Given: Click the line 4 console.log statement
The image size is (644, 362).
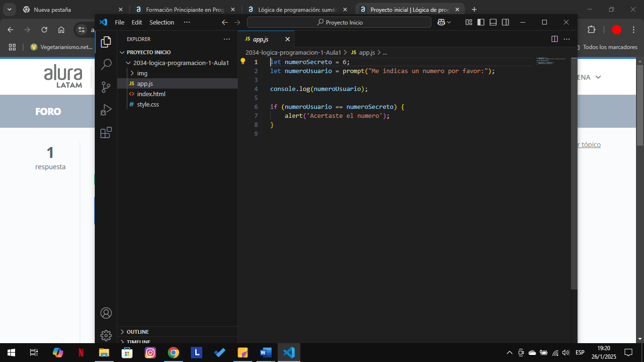Looking at the screenshot, I should pyautogui.click(x=319, y=89).
